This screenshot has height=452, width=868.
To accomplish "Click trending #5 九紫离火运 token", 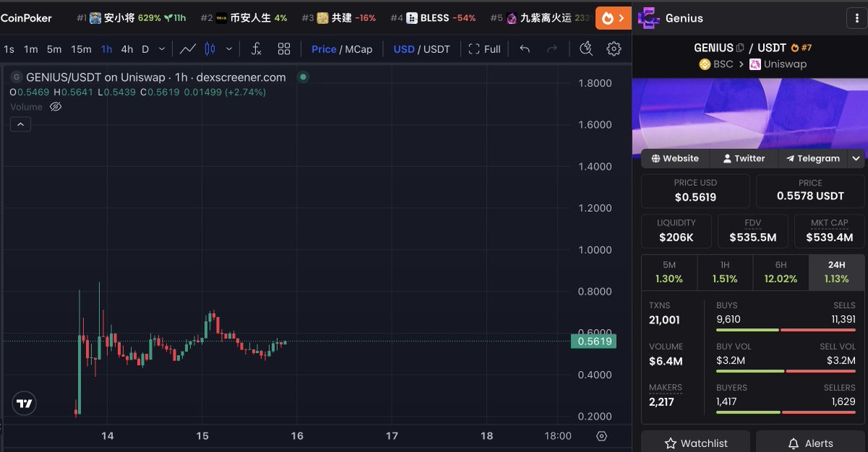I will [542, 17].
